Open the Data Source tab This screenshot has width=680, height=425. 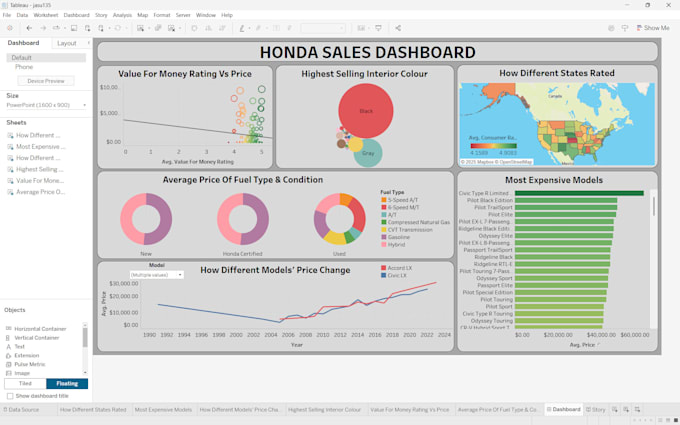point(22,409)
